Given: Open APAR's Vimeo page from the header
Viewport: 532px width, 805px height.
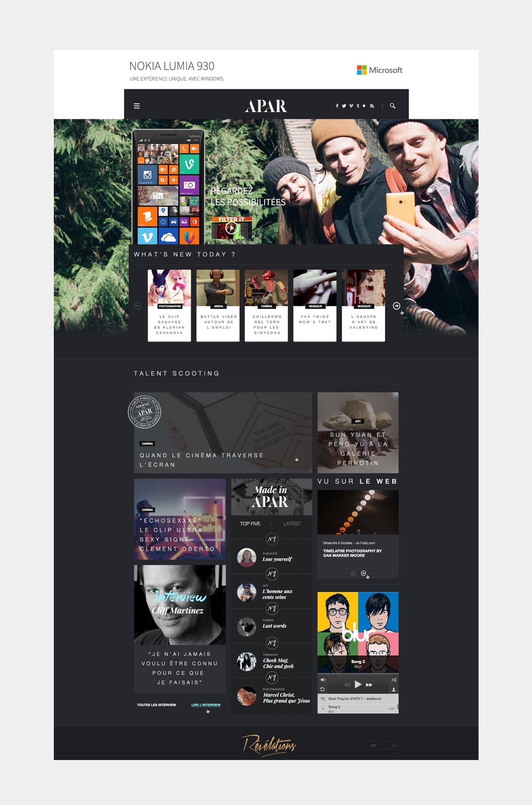Looking at the screenshot, I should (x=351, y=106).
